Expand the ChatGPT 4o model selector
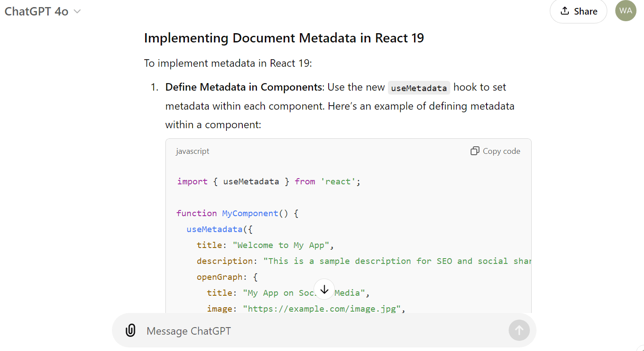The image size is (644, 351). tap(43, 11)
